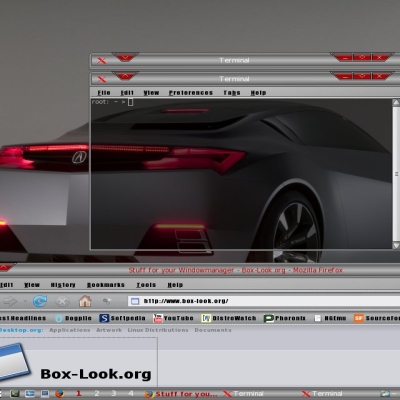This screenshot has height=400, width=400.
Task: Open the YouTube bookmark
Action: [173, 318]
